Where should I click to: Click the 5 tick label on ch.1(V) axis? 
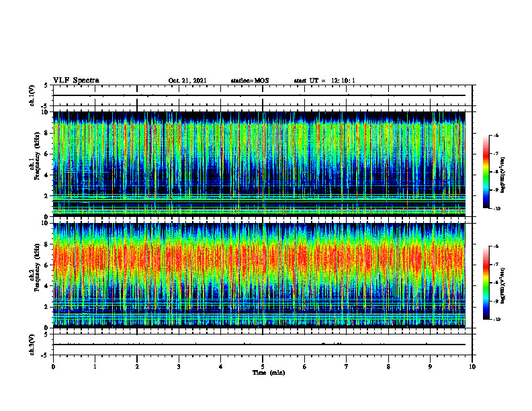pos(46,86)
